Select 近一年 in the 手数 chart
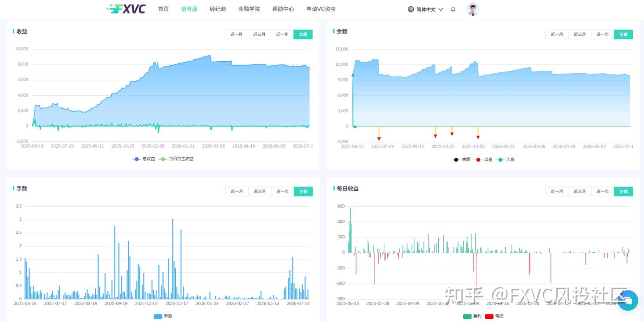This screenshot has height=322, width=644. coord(283,191)
